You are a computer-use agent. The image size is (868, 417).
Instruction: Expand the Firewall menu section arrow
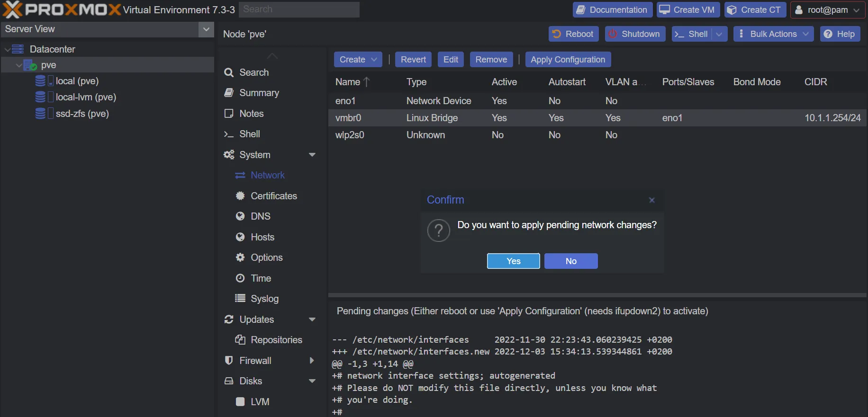tap(312, 361)
